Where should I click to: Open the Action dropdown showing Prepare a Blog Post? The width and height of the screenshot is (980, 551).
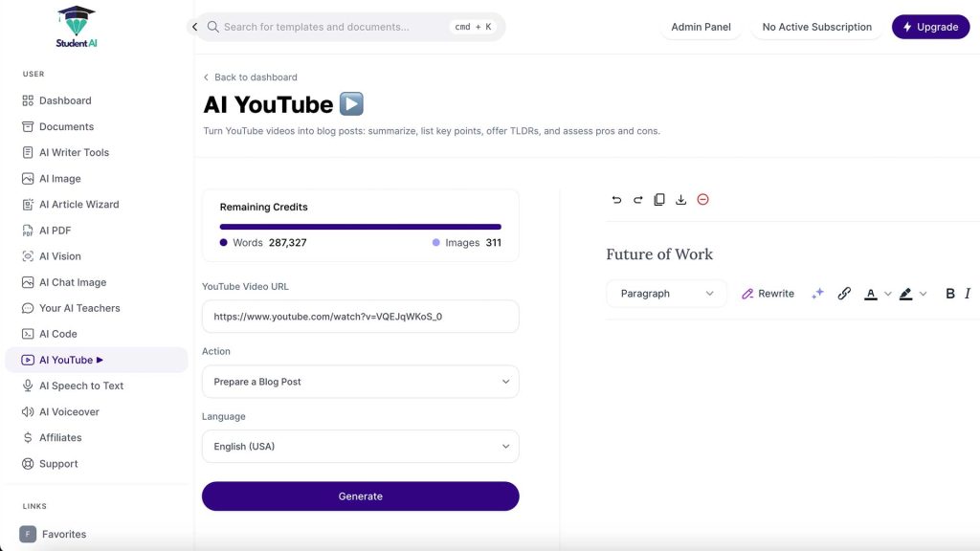coord(360,381)
